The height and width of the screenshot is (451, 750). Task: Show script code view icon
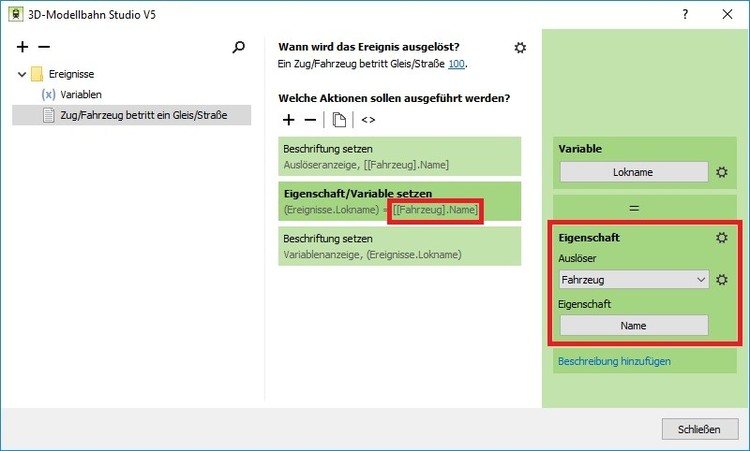click(x=368, y=120)
